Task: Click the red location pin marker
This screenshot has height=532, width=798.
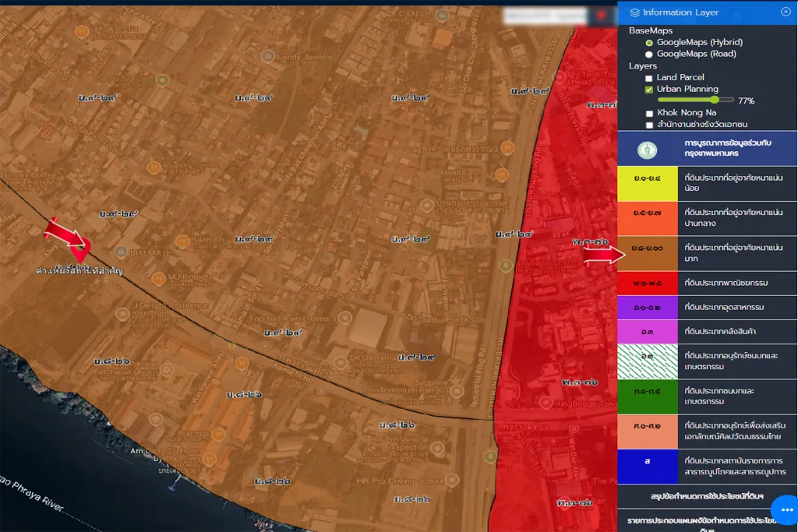Action: (80, 250)
